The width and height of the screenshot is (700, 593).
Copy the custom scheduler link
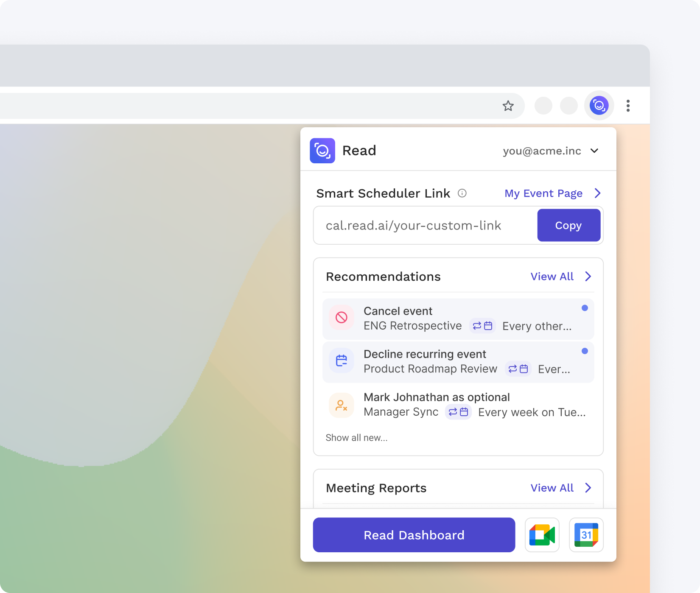[x=568, y=225]
